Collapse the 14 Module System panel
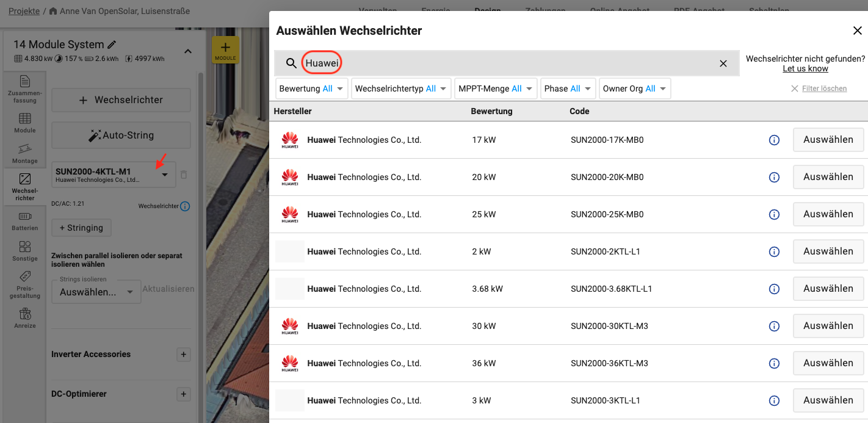 click(188, 51)
